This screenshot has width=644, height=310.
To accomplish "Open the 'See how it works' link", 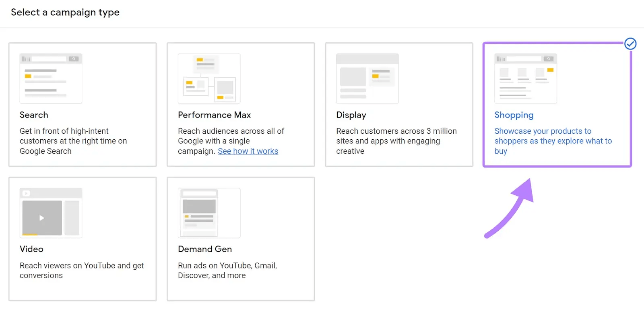I will point(248,151).
